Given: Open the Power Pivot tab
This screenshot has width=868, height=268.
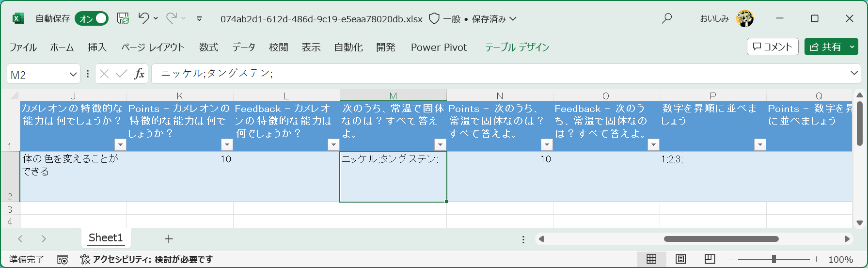Looking at the screenshot, I should point(439,47).
